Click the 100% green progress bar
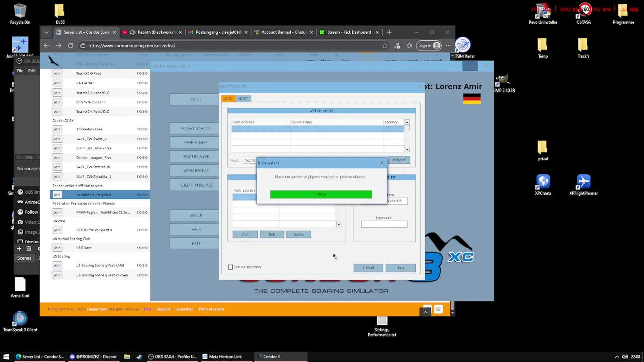The width and height of the screenshot is (644, 362). coord(321,194)
